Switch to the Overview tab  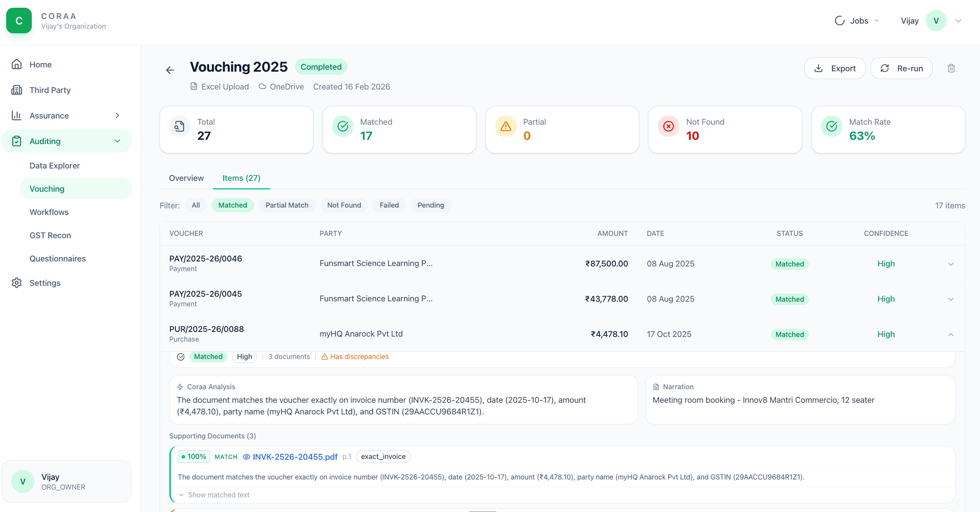(186, 178)
